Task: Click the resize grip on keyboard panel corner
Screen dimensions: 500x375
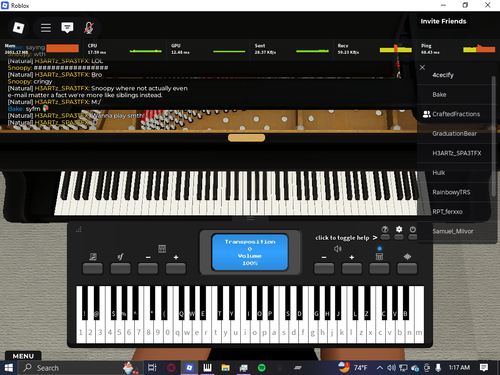Action: pyautogui.click(x=79, y=229)
